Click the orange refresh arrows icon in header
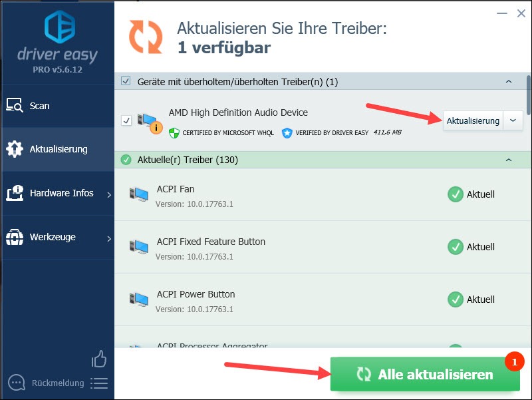The width and height of the screenshot is (532, 400). point(146,37)
